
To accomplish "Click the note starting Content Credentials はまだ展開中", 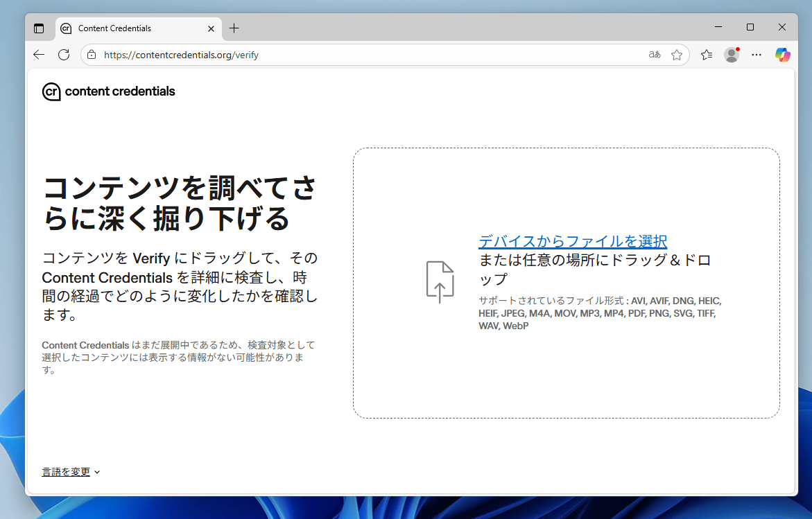I will click(x=179, y=358).
